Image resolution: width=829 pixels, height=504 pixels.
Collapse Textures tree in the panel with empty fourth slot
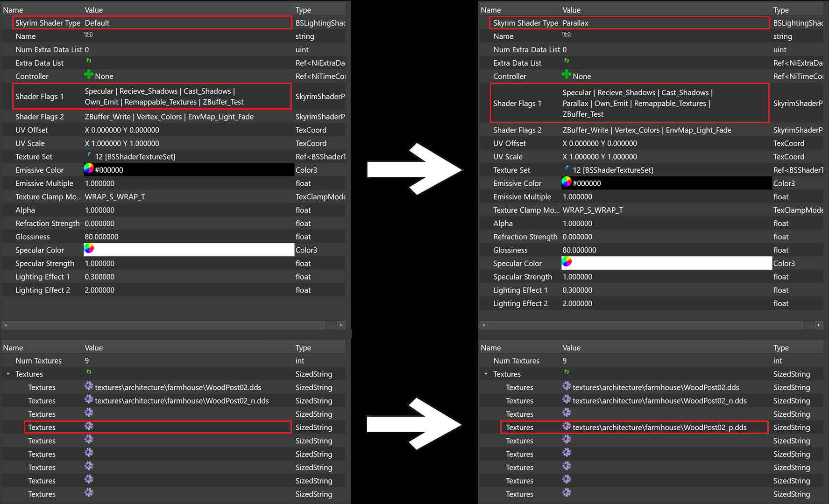coord(8,374)
